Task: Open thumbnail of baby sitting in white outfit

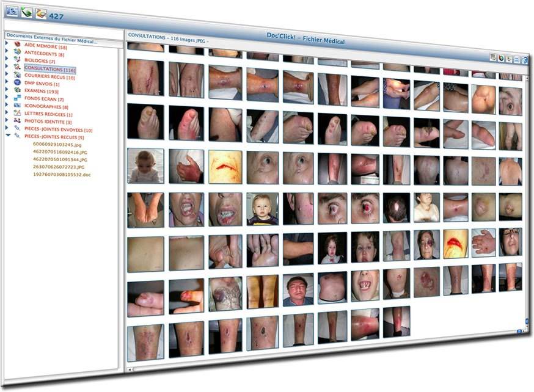Action: click(x=145, y=165)
